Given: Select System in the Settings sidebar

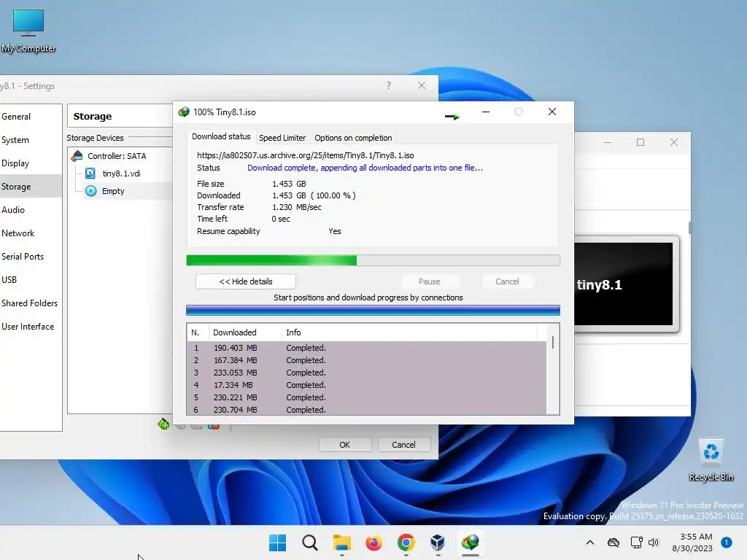Looking at the screenshot, I should [31, 140].
